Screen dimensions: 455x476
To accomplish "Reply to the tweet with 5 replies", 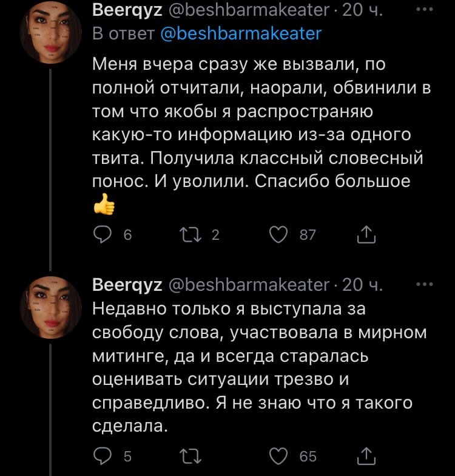I will point(104,456).
